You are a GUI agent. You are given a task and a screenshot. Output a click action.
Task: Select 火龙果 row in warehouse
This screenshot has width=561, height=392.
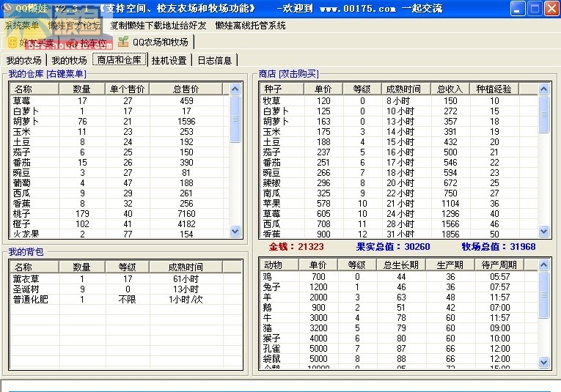pyautogui.click(x=120, y=234)
